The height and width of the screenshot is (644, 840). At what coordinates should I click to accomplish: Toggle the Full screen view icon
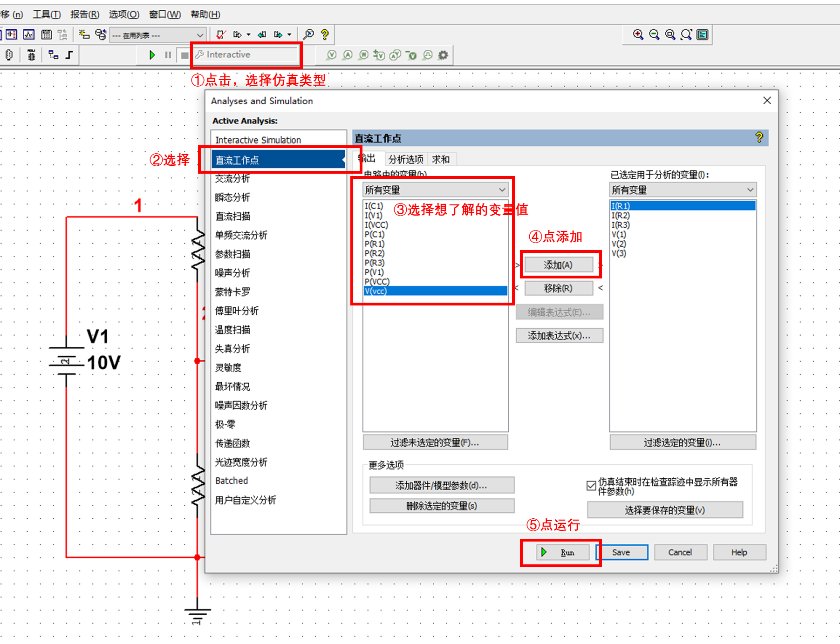coord(702,34)
